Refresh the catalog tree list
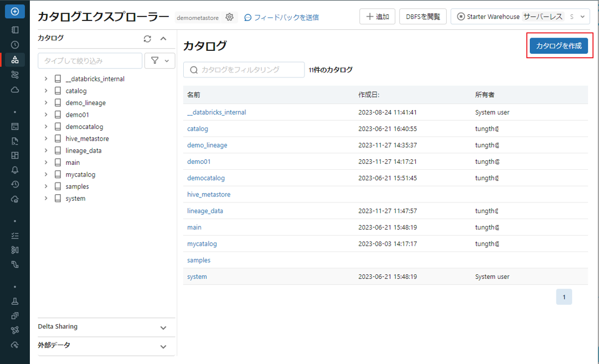599x364 pixels. point(147,39)
